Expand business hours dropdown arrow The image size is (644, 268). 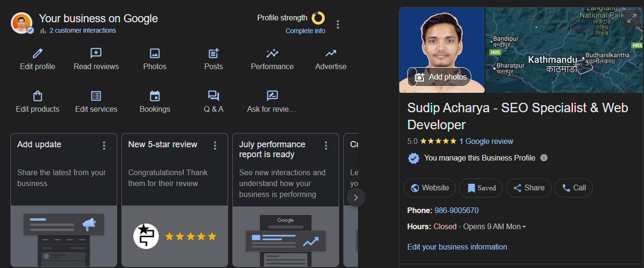point(524,227)
